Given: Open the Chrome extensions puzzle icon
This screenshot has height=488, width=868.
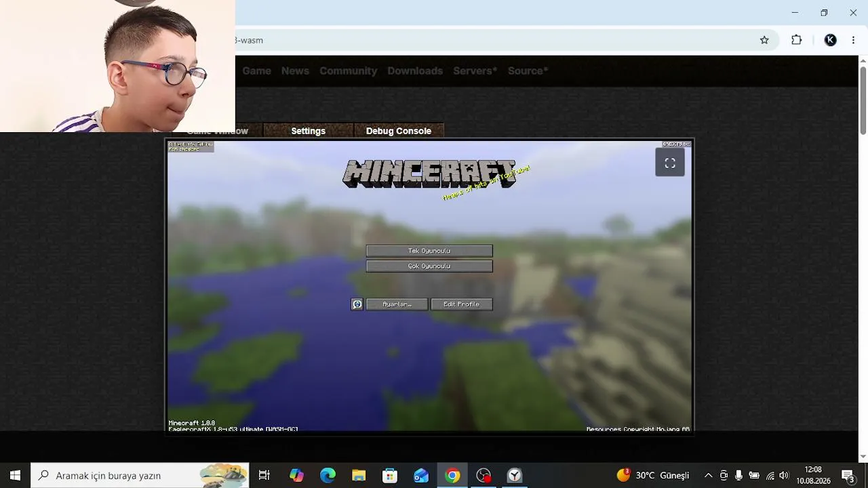Looking at the screenshot, I should tap(797, 40).
